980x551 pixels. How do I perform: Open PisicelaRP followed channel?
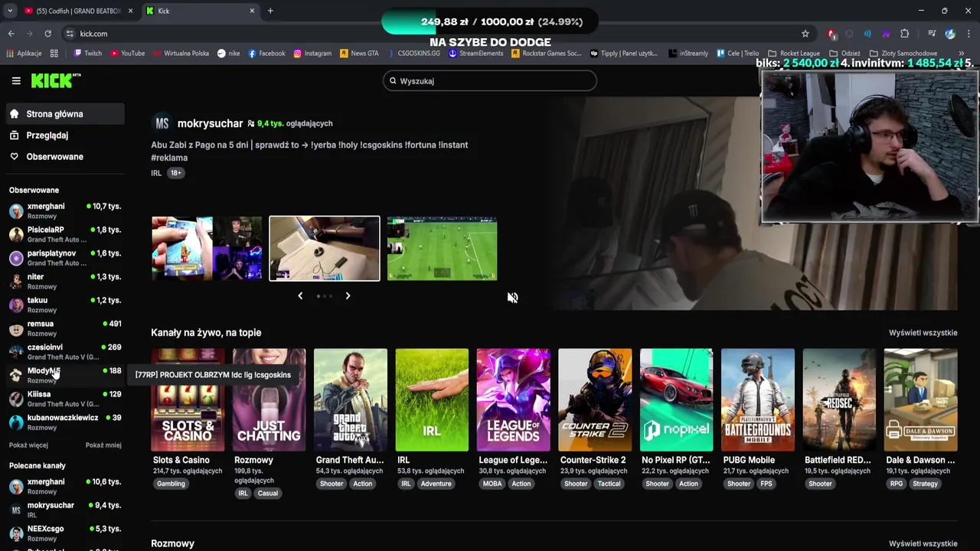pyautogui.click(x=65, y=234)
